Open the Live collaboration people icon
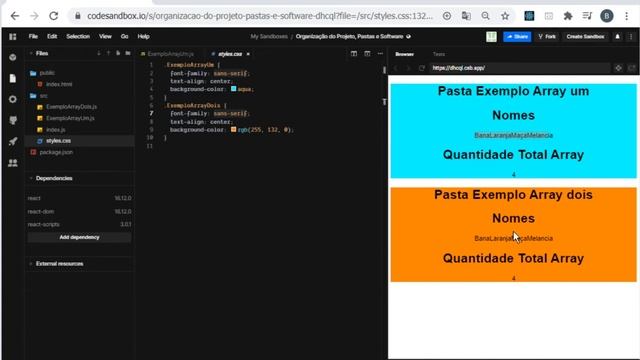 13,163
